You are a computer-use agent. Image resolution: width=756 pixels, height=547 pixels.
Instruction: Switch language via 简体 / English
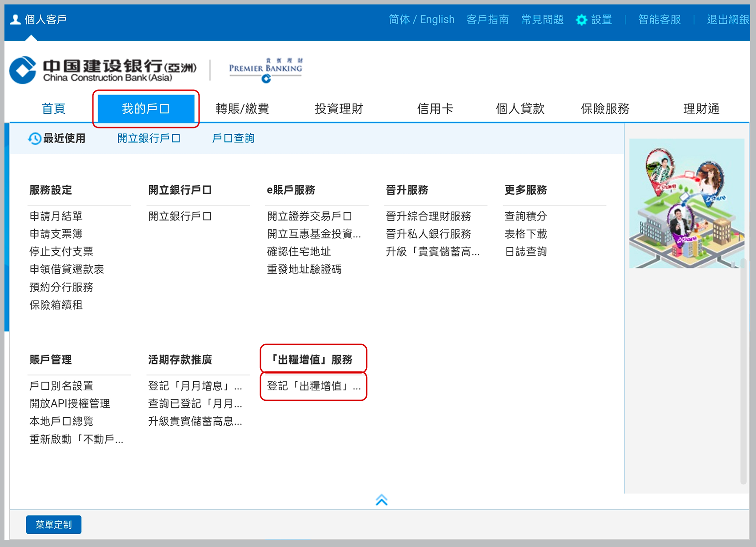pos(421,20)
